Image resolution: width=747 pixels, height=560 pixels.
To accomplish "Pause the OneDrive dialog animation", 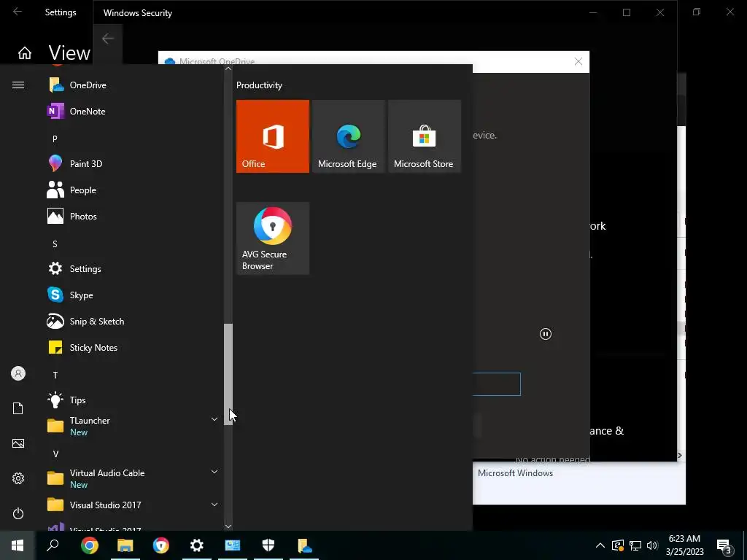I will click(x=546, y=334).
